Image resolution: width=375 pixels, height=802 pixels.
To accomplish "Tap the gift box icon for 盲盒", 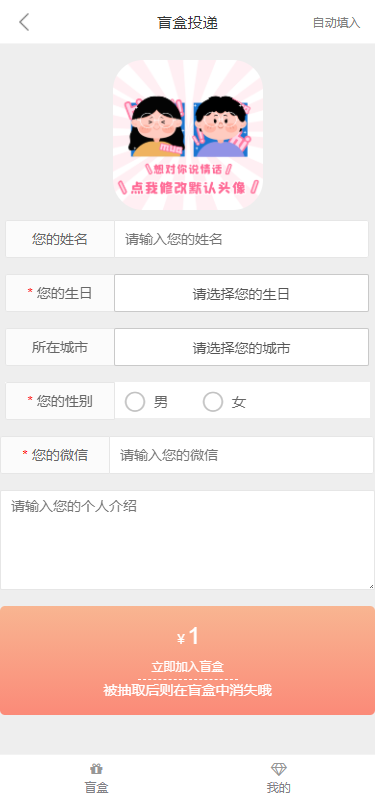I will click(x=96, y=768).
